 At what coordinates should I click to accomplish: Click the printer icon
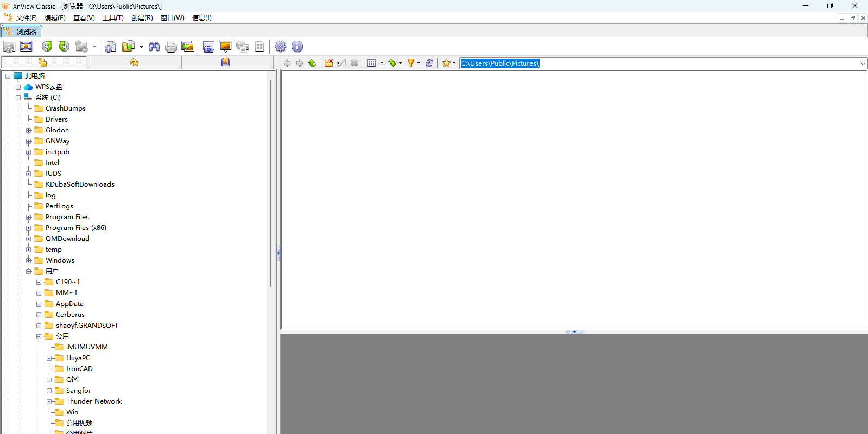pos(171,47)
